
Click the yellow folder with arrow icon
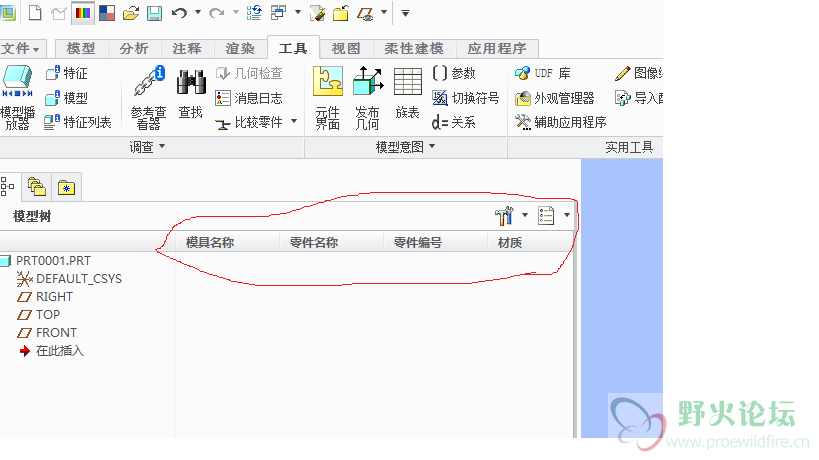pyautogui.click(x=341, y=13)
